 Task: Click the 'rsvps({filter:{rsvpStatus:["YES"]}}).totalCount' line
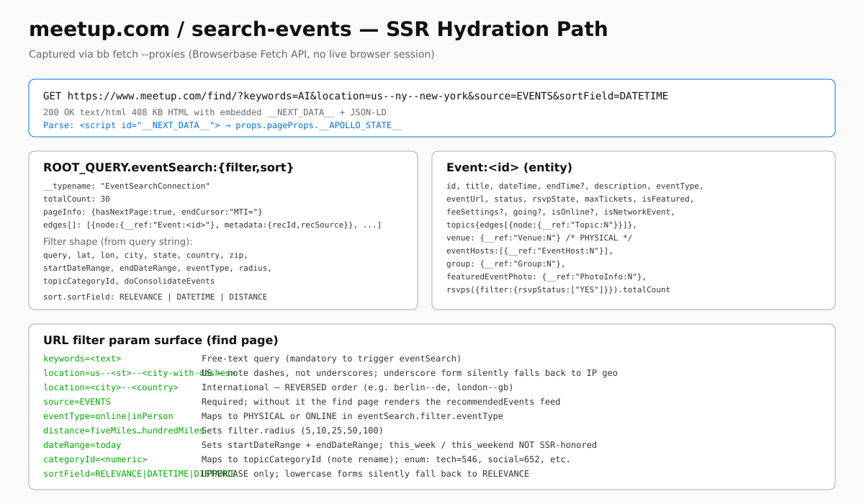558,289
